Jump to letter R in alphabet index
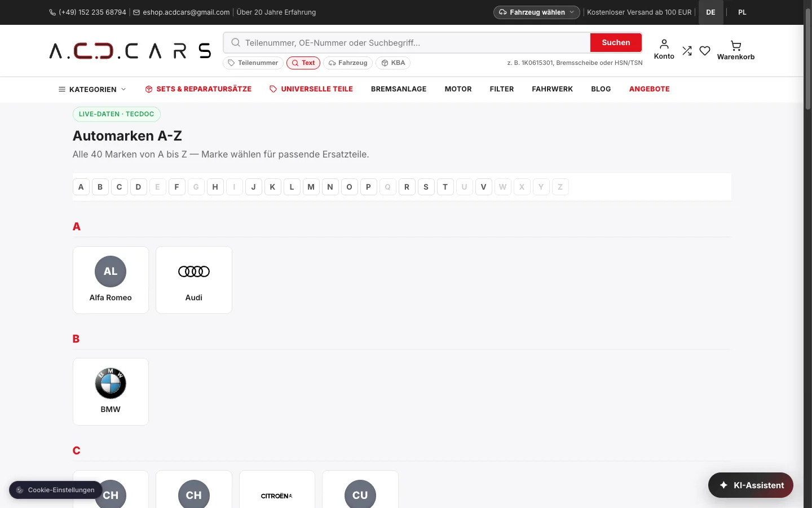812x508 pixels. coord(407,187)
